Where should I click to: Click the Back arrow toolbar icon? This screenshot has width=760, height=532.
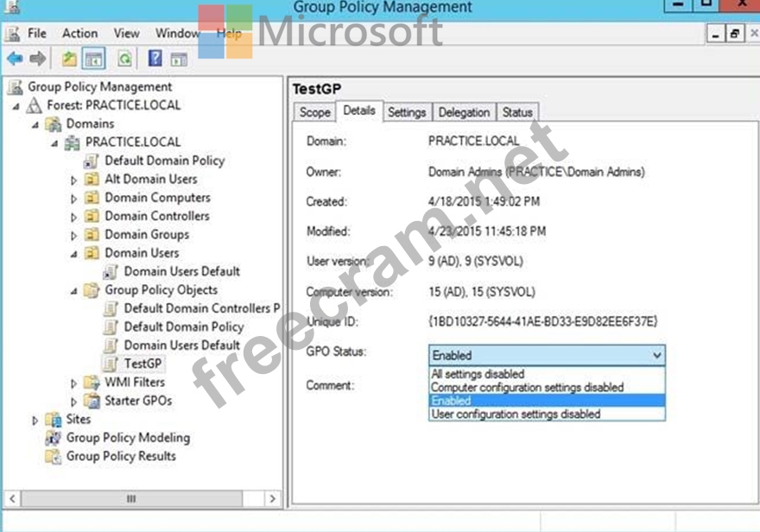(15, 59)
